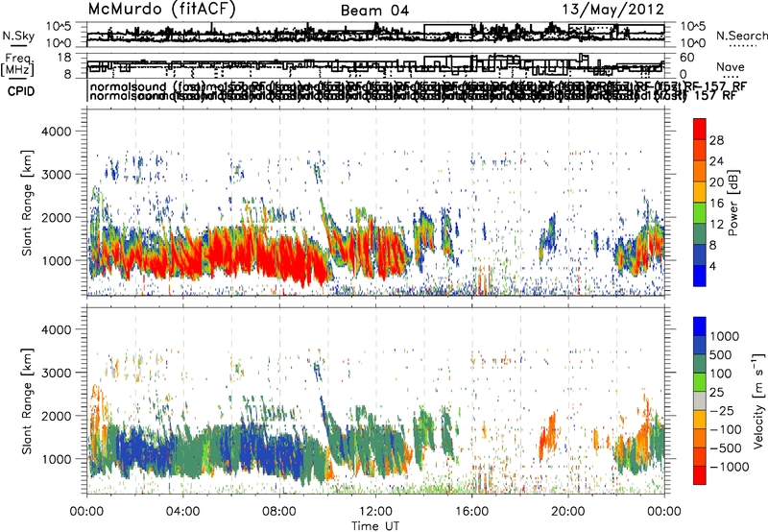Click the "4" tick on power colorbar

coord(713,266)
